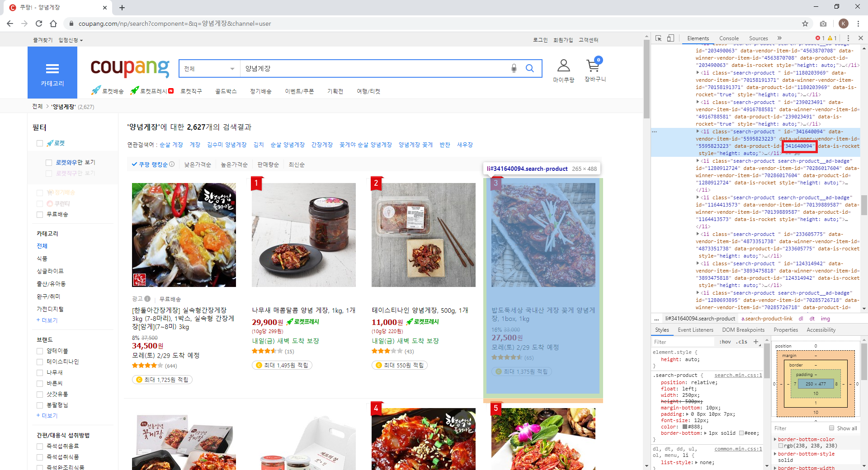The image size is (868, 470).
Task: Expand li element with id 124314942
Action: click(698, 263)
